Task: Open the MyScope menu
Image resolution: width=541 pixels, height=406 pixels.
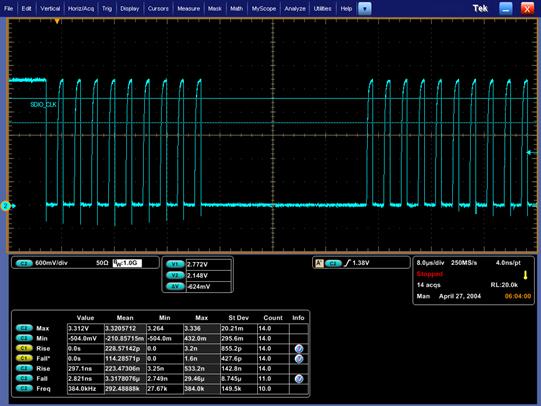Action: click(264, 8)
